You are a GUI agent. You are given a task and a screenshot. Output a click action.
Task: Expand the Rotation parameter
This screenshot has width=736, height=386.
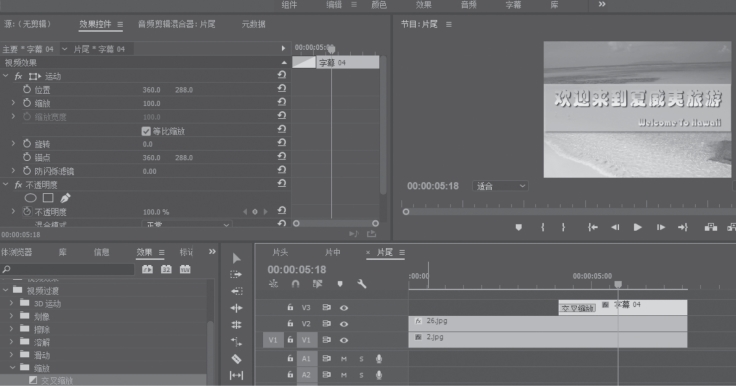13,143
